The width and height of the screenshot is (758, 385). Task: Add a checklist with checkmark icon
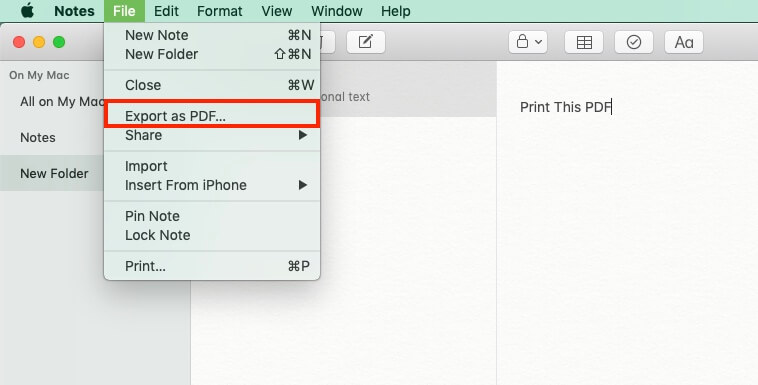[634, 42]
